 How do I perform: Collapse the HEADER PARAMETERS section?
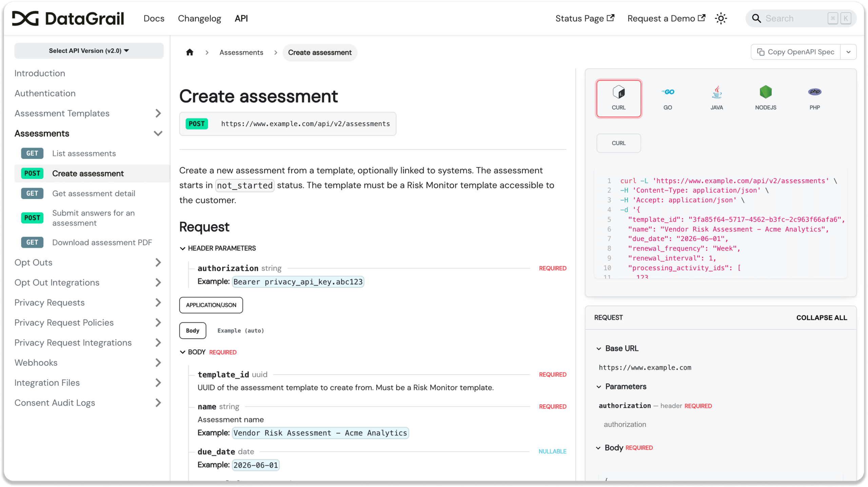(218, 248)
